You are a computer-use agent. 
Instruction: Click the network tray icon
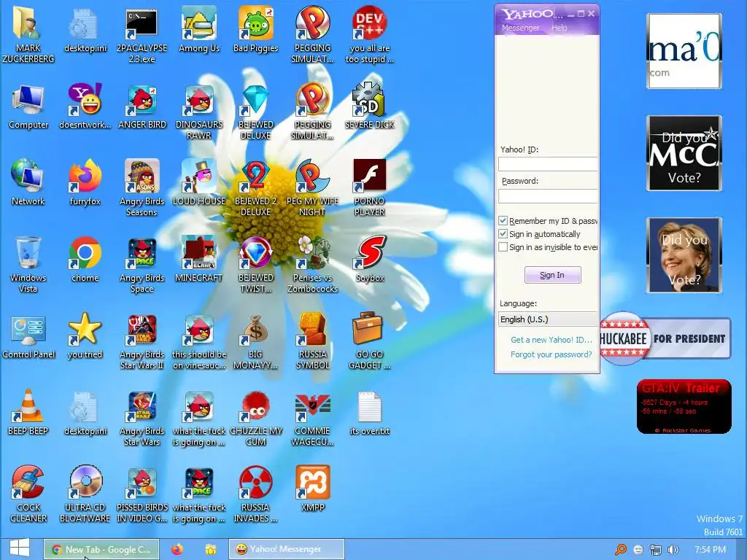[656, 550]
